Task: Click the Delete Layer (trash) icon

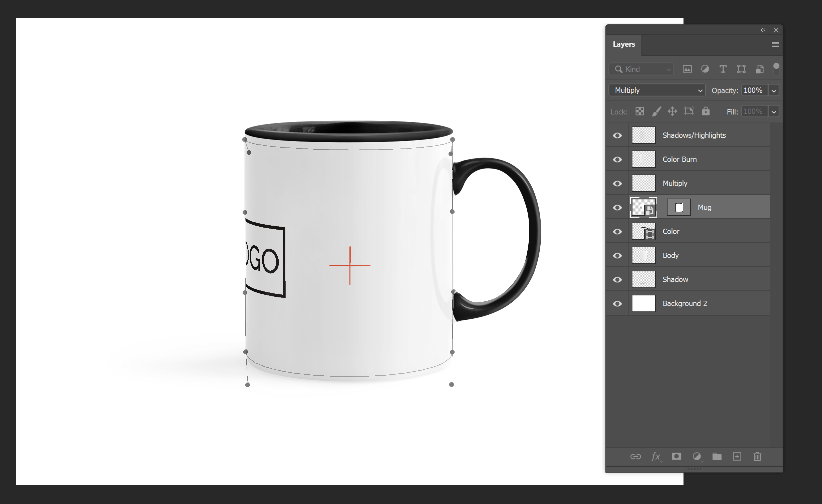Action: tap(757, 456)
